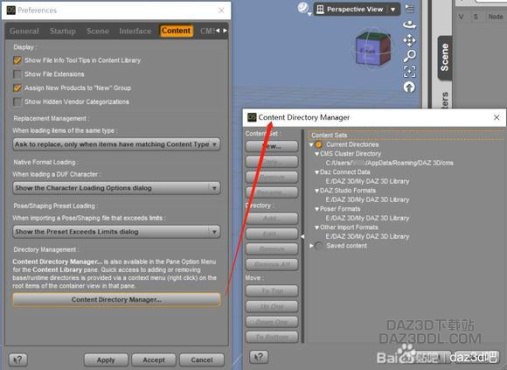Enable Show File Extensions checkbox

17,74
